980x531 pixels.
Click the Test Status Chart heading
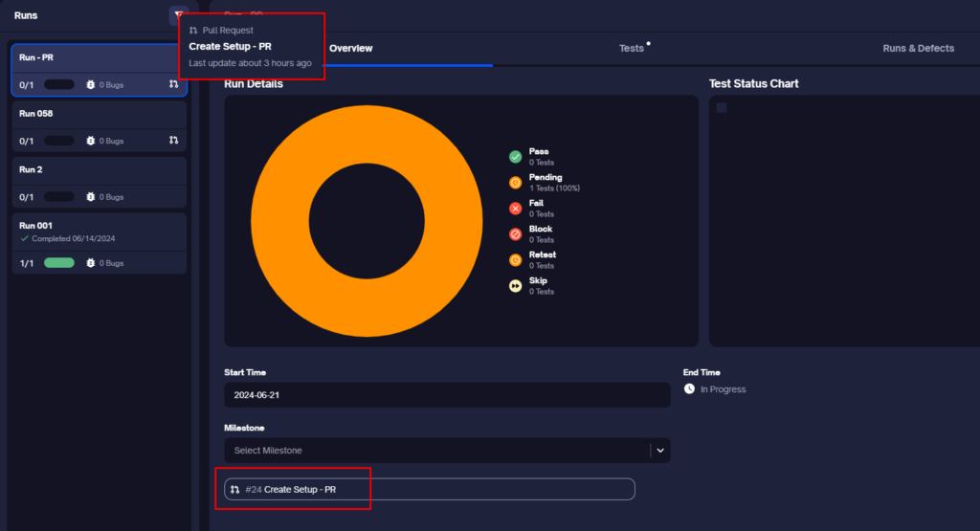754,83
